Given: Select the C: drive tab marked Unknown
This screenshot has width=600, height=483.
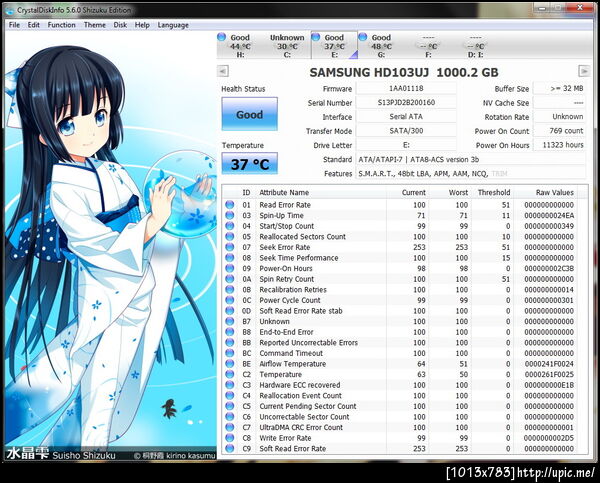Looking at the screenshot, I should tap(287, 46).
